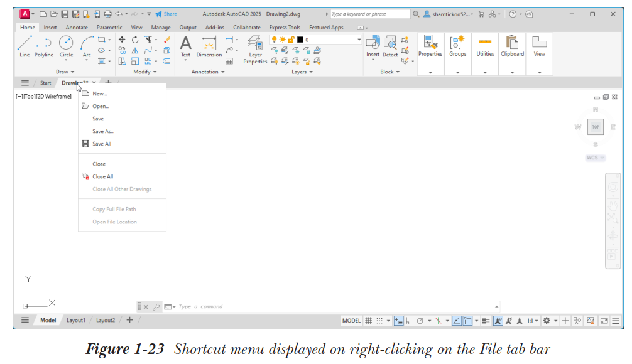632x364 pixels.
Task: Switch to the Insert ribbon tab
Action: click(50, 28)
